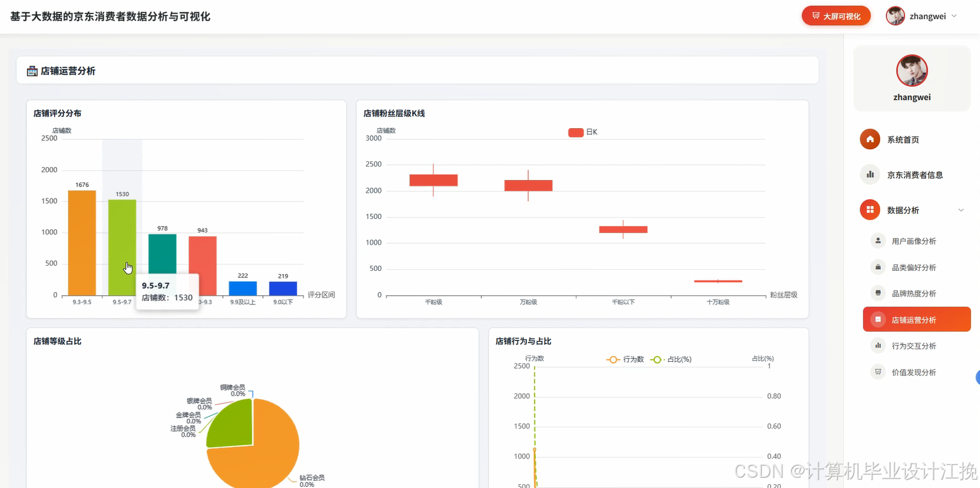This screenshot has width=980, height=488.
Task: Toggle the 日K legend item
Action: tap(582, 132)
